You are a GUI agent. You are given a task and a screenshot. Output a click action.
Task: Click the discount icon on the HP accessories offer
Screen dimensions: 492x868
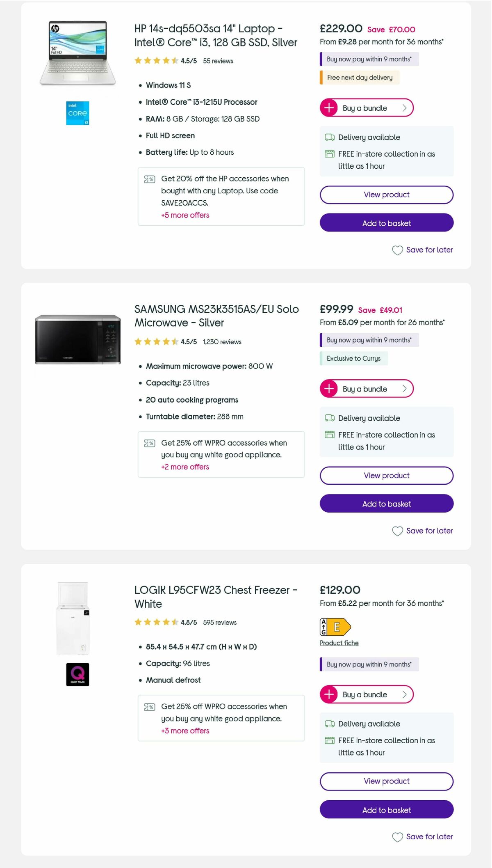click(150, 179)
